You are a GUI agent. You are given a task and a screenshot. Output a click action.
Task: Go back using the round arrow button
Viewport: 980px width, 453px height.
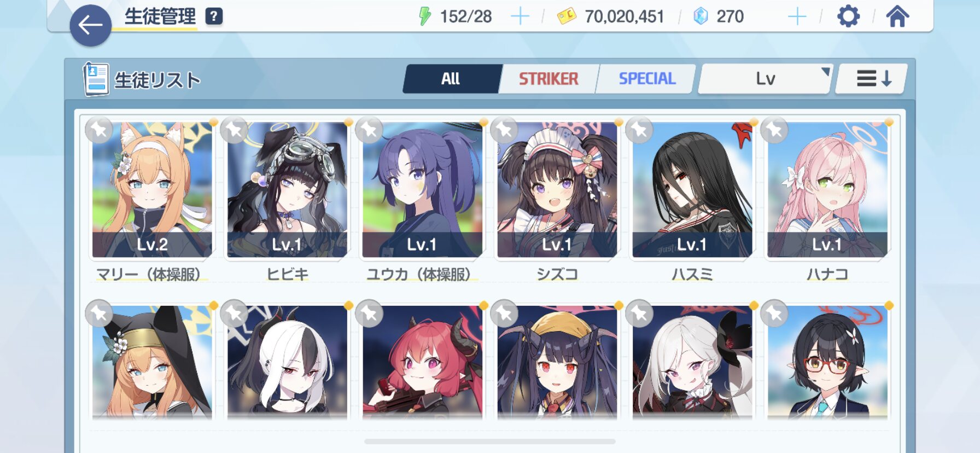tap(91, 25)
